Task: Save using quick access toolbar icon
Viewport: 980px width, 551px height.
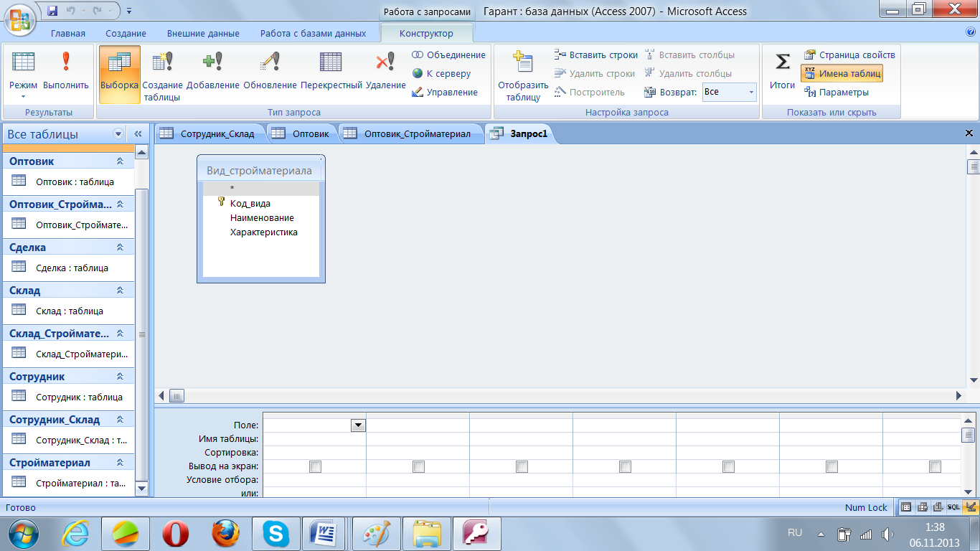Action: [x=52, y=11]
